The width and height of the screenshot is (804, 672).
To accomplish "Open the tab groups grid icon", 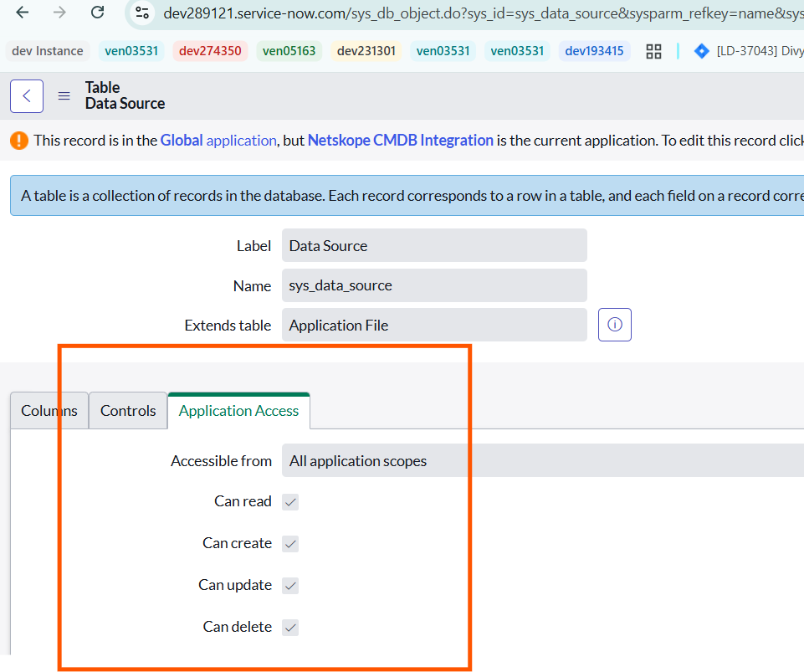I will [x=653, y=51].
